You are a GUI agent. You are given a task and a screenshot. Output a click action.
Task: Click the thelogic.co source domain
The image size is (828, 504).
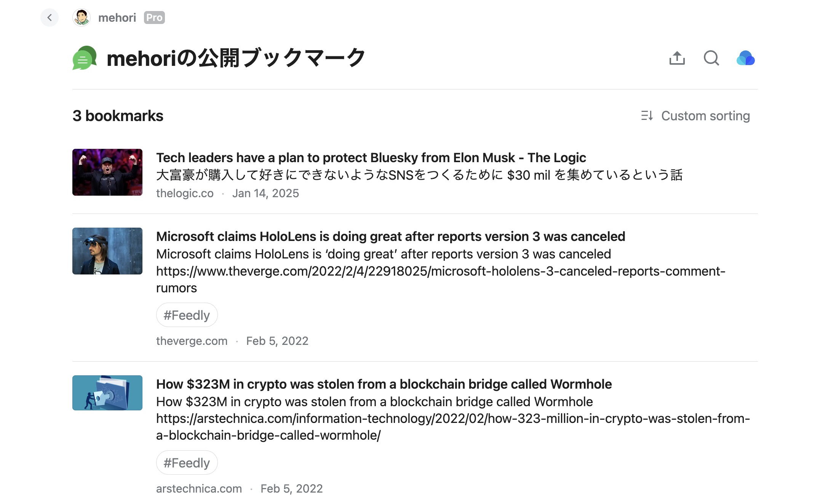[185, 193]
